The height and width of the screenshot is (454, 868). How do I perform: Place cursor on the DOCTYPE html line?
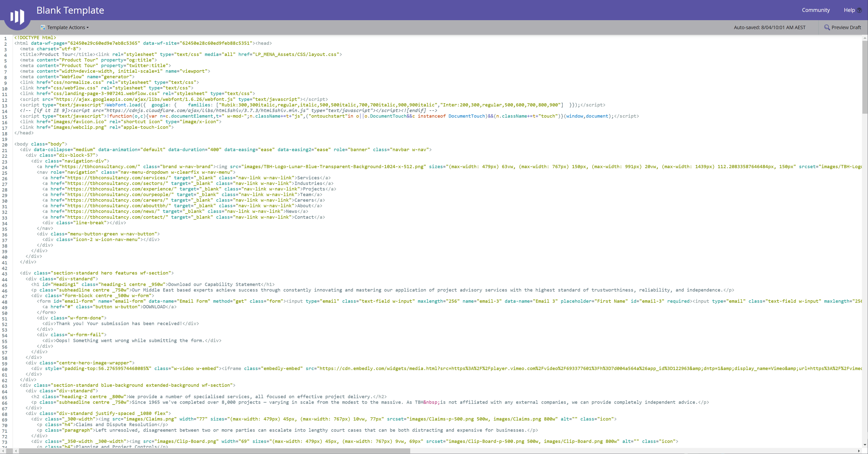pyautogui.click(x=35, y=38)
